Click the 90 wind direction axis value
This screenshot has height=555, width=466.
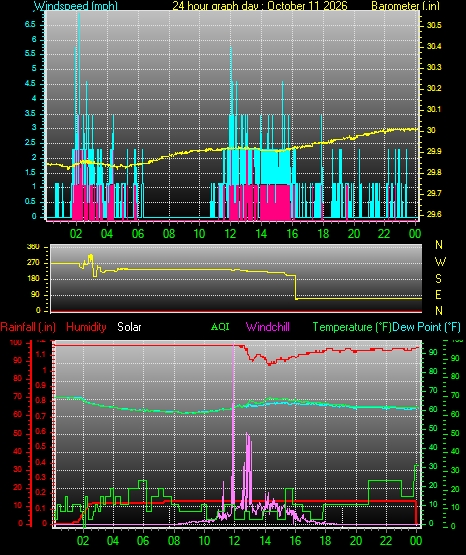(35, 294)
